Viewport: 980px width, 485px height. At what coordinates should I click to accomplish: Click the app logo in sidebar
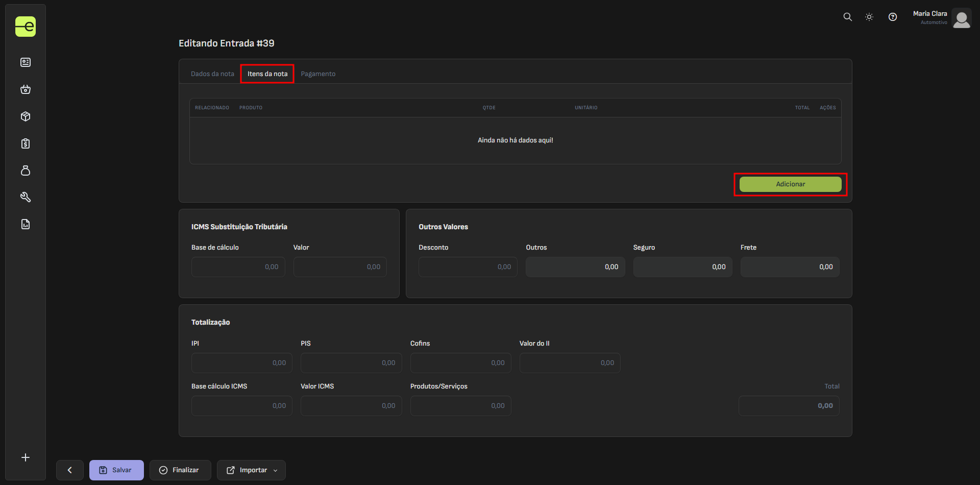click(x=26, y=27)
